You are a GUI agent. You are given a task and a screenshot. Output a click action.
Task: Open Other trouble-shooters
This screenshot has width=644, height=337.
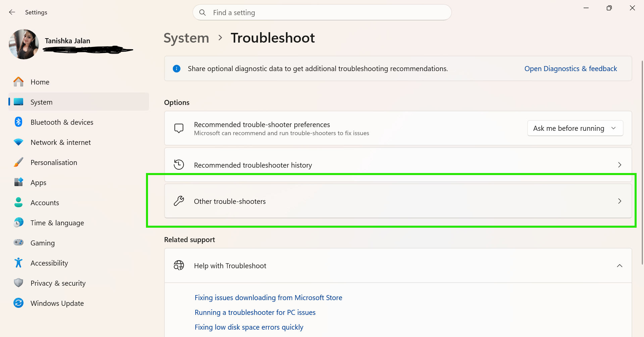point(398,201)
